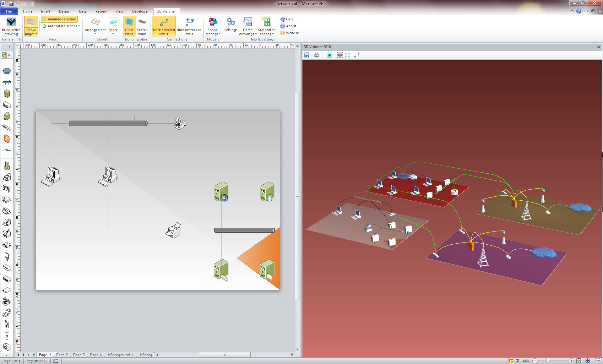Click the connector icon in 3D panel toolbar
The image size is (603, 364).
point(357,55)
